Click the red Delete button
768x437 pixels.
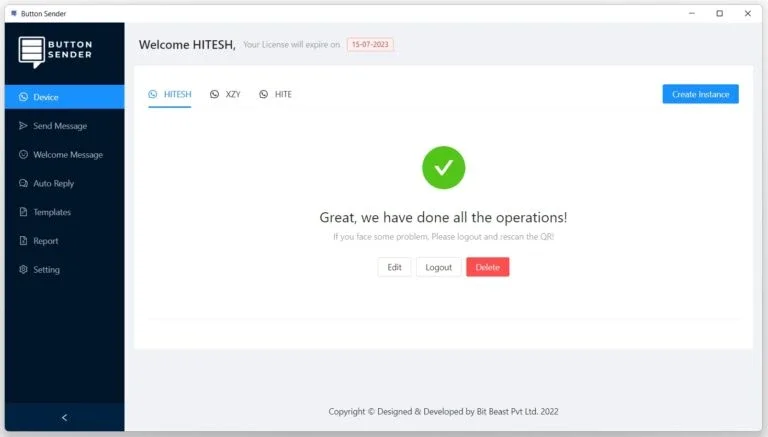487,267
